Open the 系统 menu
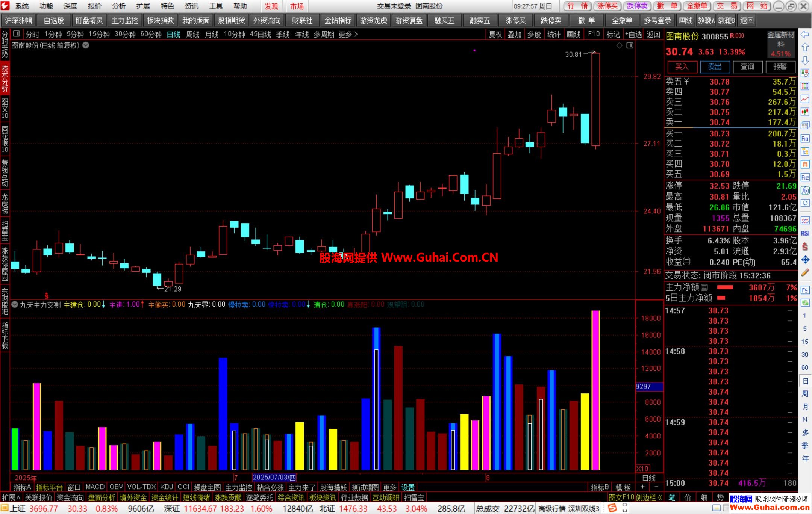The image size is (812, 514). [22, 6]
